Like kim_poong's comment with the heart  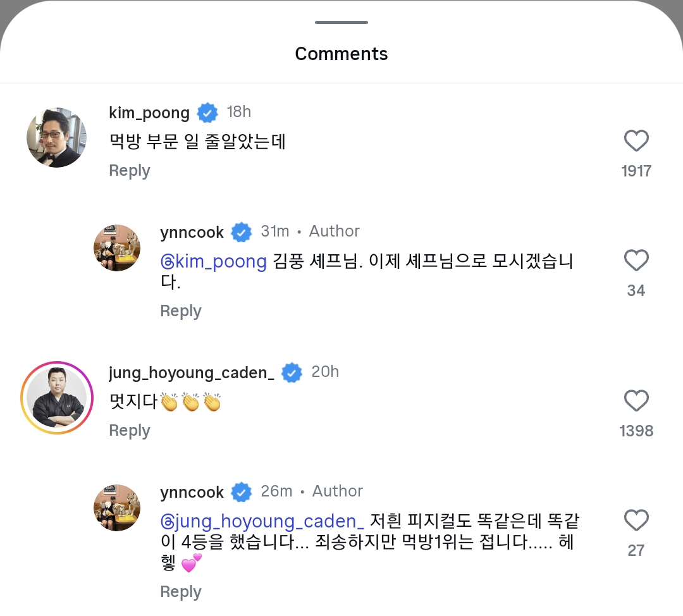[636, 141]
